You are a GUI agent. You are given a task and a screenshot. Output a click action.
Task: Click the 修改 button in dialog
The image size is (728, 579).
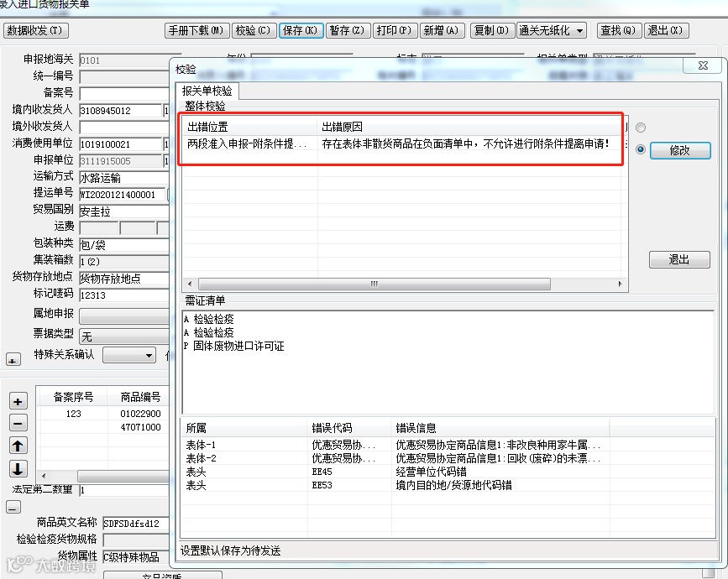pyautogui.click(x=680, y=150)
